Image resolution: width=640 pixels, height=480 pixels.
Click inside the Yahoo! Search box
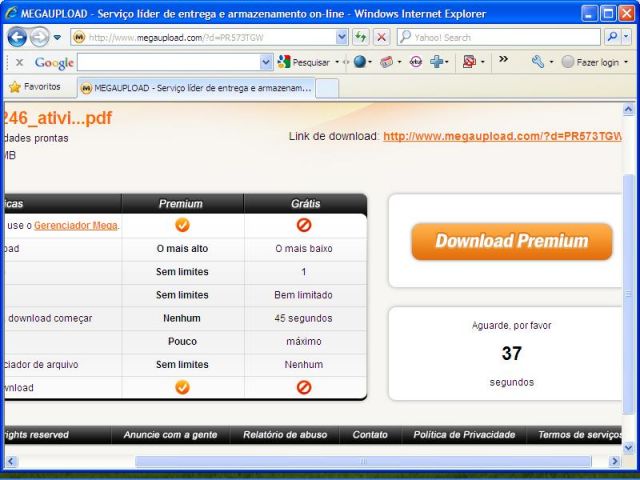[499, 38]
